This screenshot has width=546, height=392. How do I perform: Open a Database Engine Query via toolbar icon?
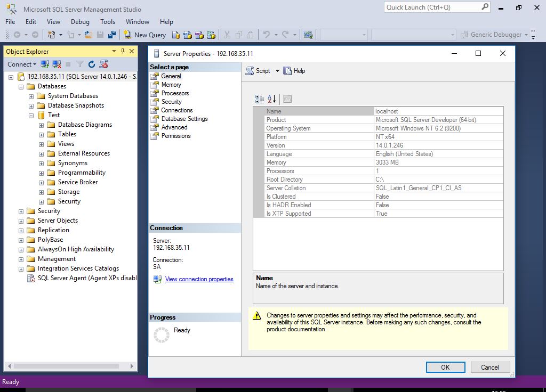[176, 35]
